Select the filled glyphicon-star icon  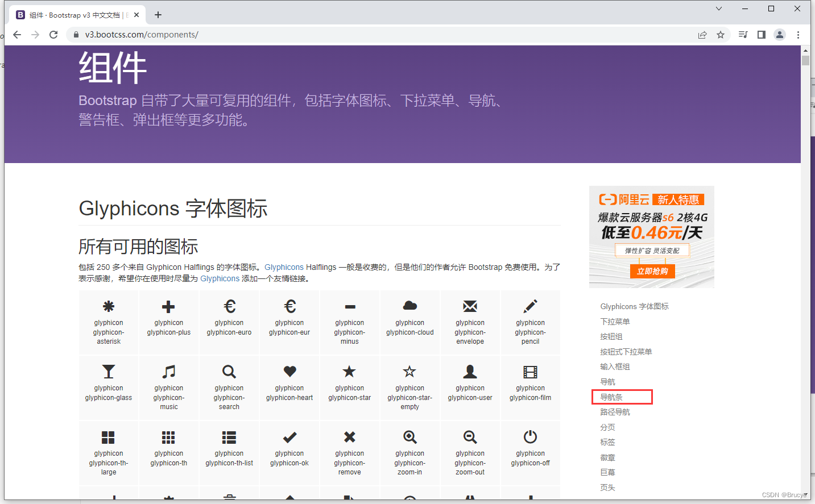[x=349, y=371]
